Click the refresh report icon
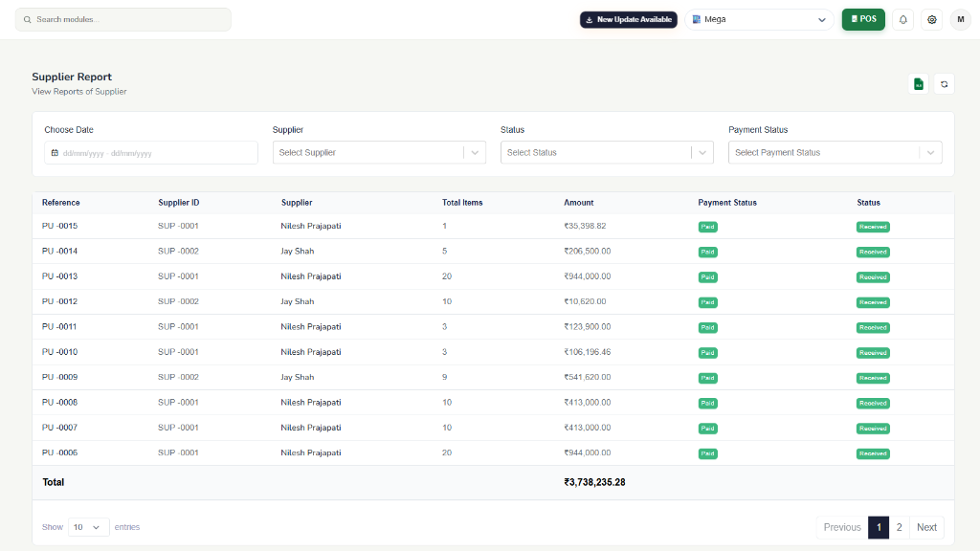 tap(944, 84)
